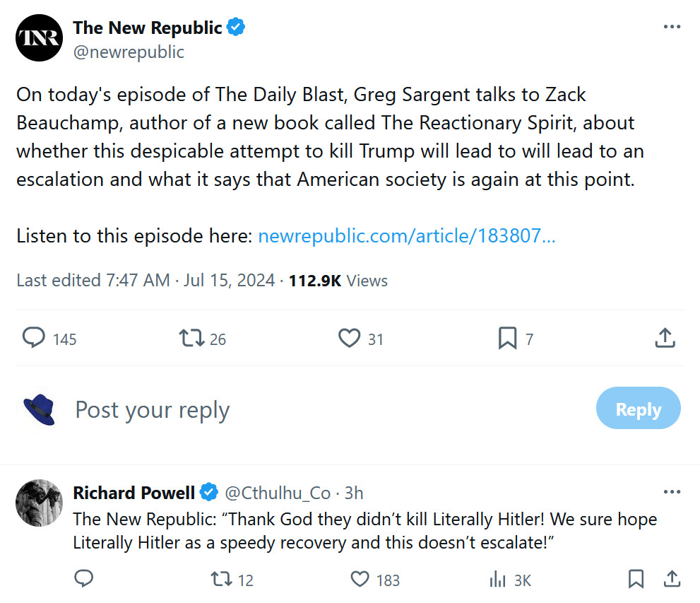Open more options on Richard Powell's reply

pos(672,492)
